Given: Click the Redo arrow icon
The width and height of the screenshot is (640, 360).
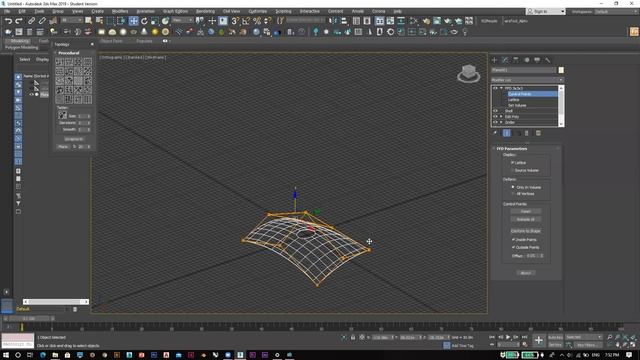Looking at the screenshot, I should [x=19, y=21].
